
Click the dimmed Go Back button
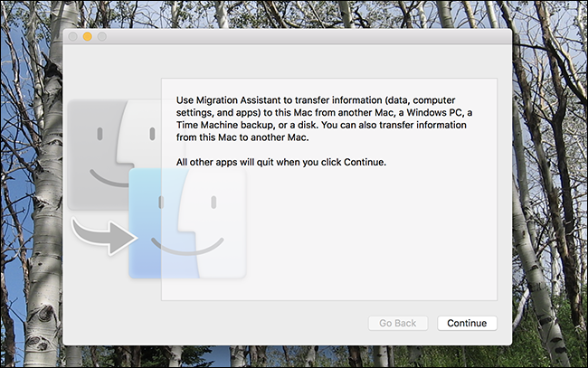point(398,323)
